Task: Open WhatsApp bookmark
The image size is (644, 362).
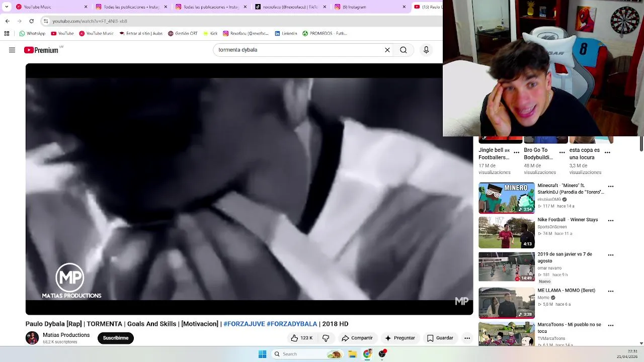Action: (x=32, y=33)
